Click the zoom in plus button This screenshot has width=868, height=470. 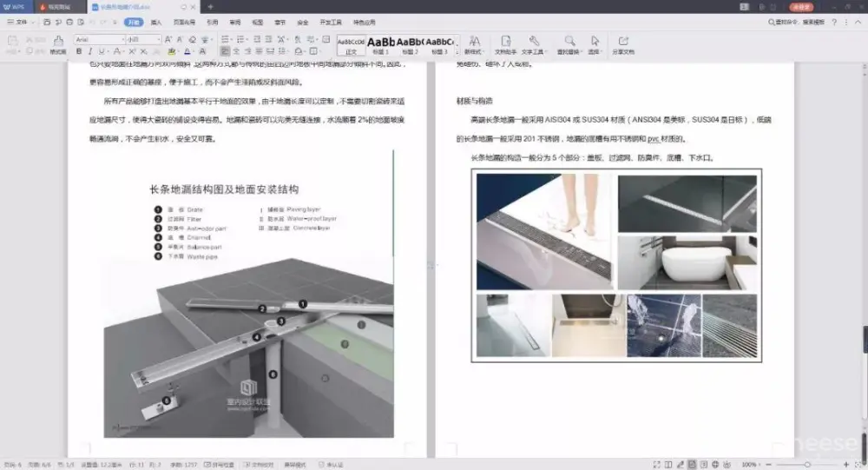click(x=845, y=465)
